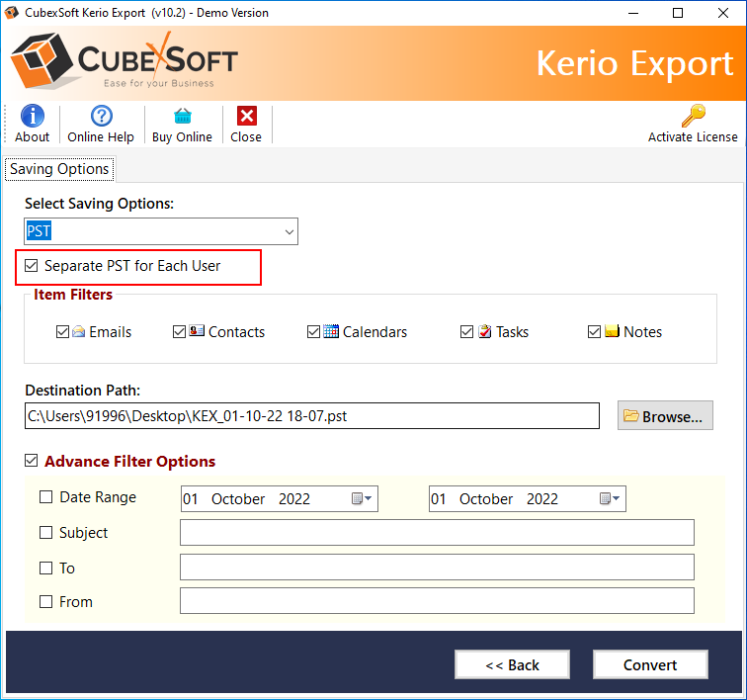Image resolution: width=747 pixels, height=700 pixels.
Task: Uncheck Separate PST for Each User
Action: 32,266
